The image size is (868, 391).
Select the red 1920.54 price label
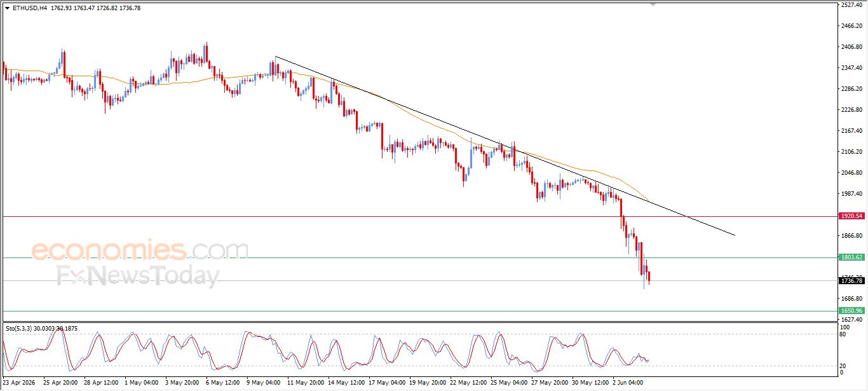click(x=851, y=216)
